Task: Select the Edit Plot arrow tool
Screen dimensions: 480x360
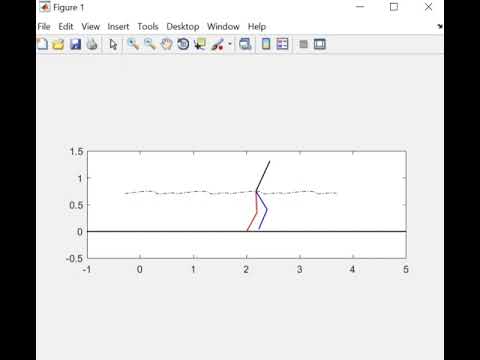Action: pyautogui.click(x=113, y=44)
